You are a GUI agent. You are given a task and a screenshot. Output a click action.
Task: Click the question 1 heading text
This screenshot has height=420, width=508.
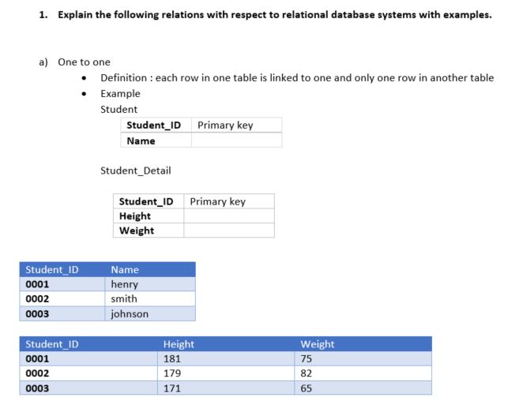[265, 16]
